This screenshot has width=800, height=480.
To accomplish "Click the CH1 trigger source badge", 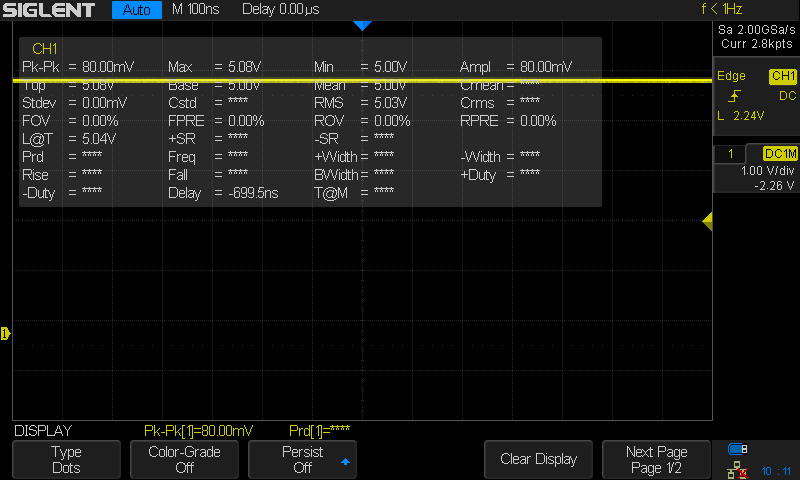I will pyautogui.click(x=782, y=76).
